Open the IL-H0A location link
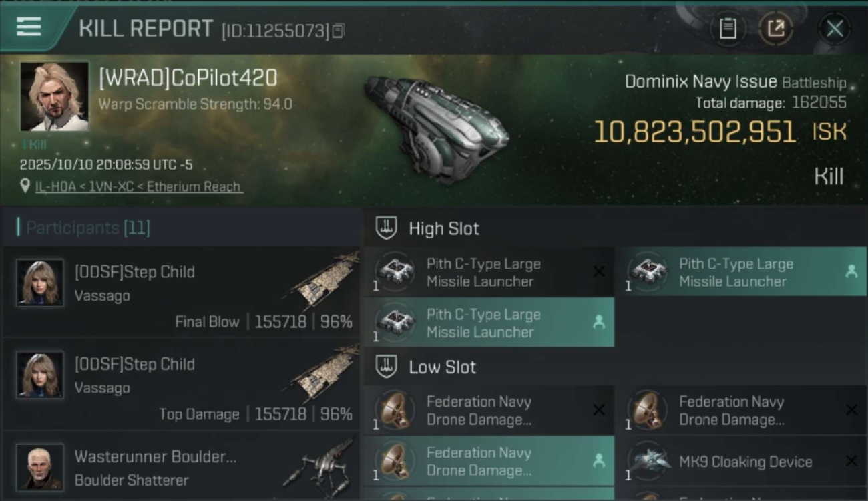Screen dimensions: 868x501 (x=138, y=187)
